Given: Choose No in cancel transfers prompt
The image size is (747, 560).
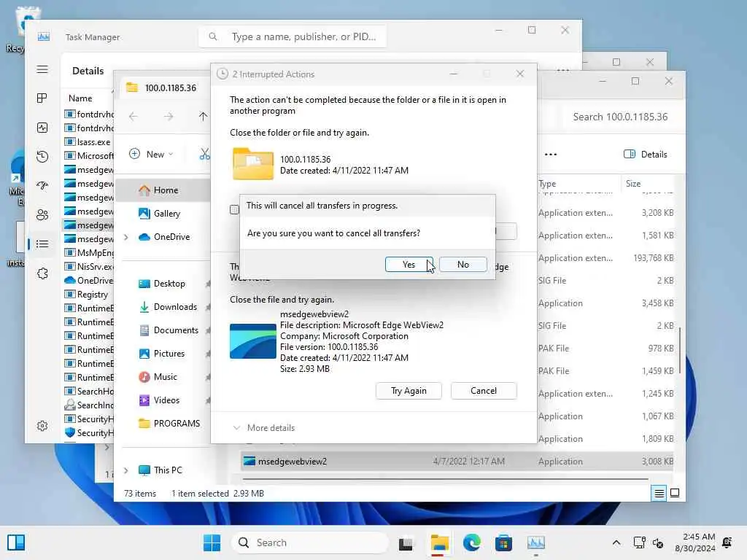Looking at the screenshot, I should coord(462,264).
